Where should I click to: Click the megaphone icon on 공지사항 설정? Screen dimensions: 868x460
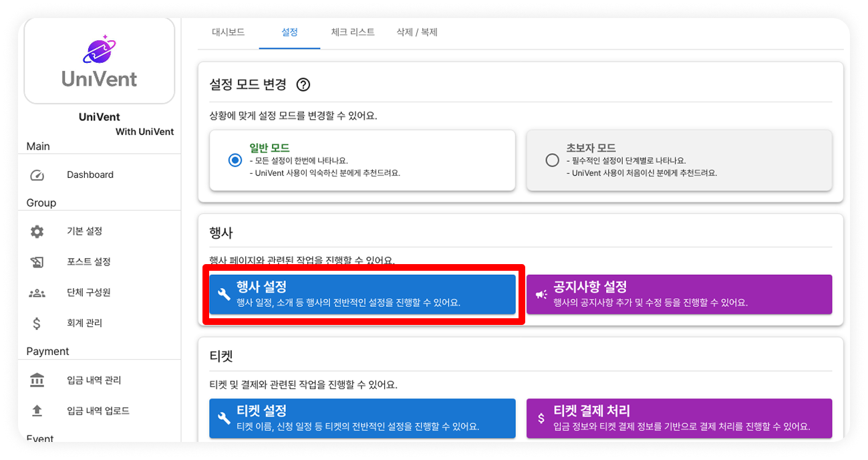click(541, 294)
